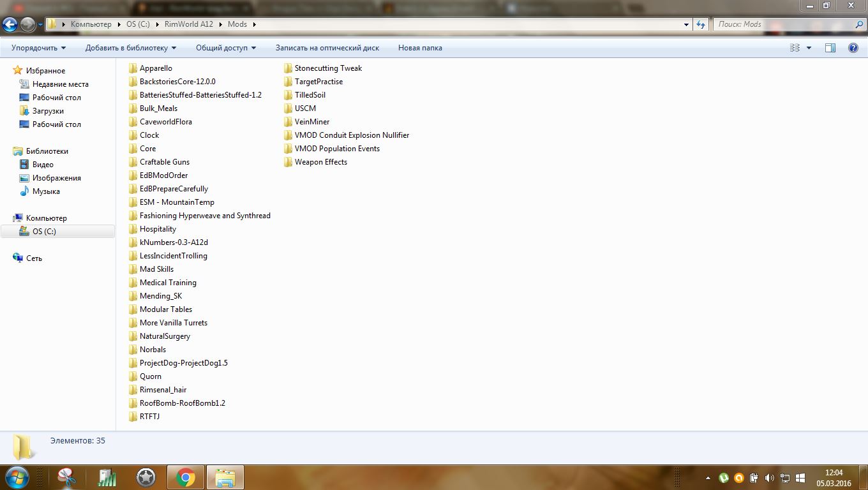Select the USCM folder icon
The image size is (868, 490).
point(288,108)
